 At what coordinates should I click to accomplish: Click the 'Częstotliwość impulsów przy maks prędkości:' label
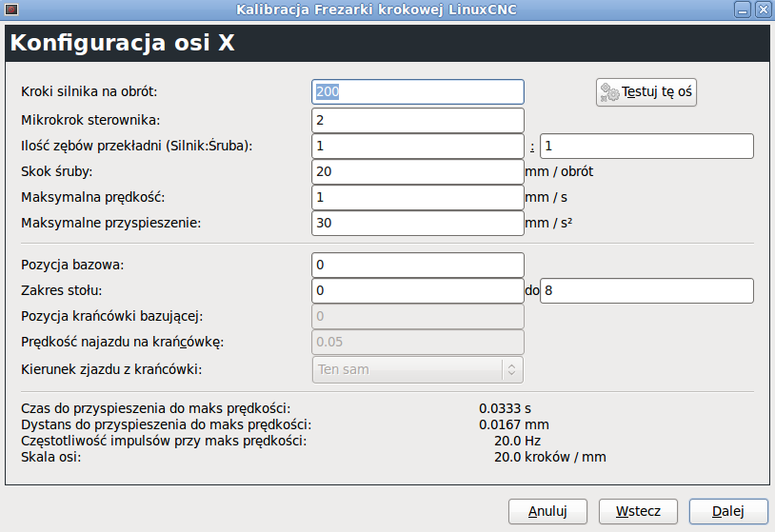click(164, 441)
